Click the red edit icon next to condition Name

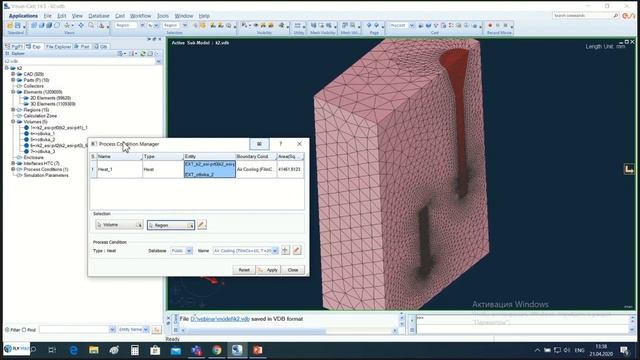point(297,250)
